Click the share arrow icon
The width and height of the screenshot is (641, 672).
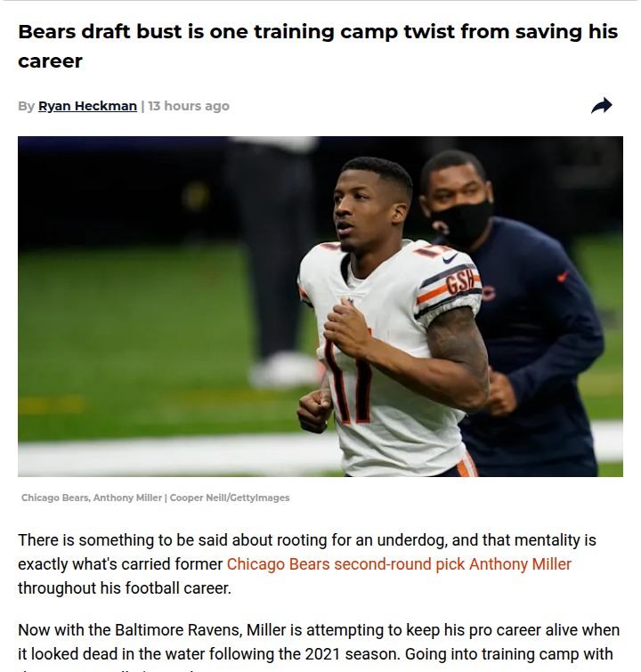pos(602,105)
